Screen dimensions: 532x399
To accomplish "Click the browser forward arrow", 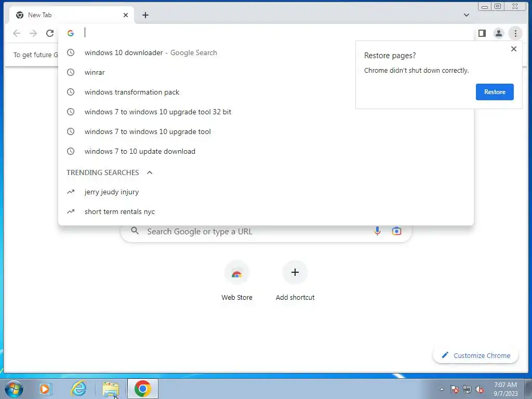I will pyautogui.click(x=33, y=33).
